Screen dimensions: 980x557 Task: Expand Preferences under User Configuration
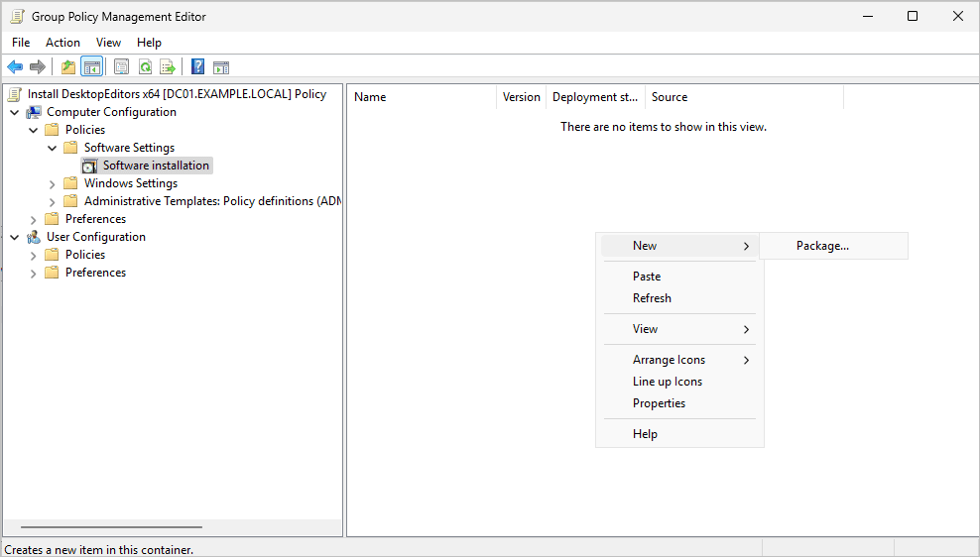(34, 274)
